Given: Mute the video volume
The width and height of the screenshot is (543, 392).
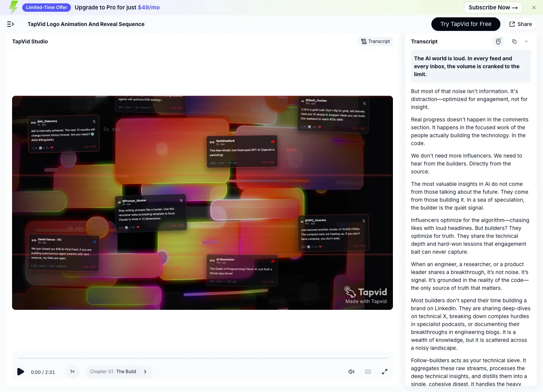Looking at the screenshot, I should coord(351,372).
